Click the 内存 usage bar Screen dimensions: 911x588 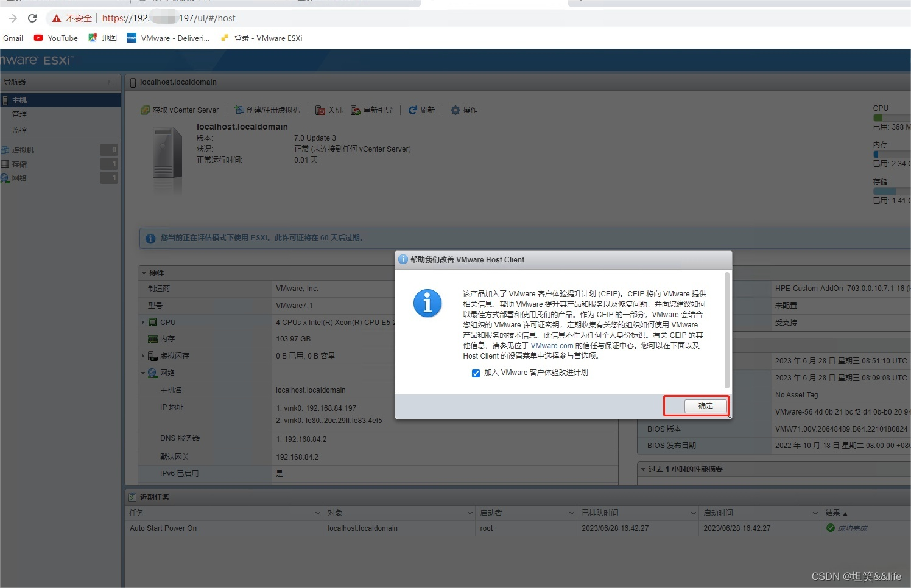pyautogui.click(x=892, y=154)
